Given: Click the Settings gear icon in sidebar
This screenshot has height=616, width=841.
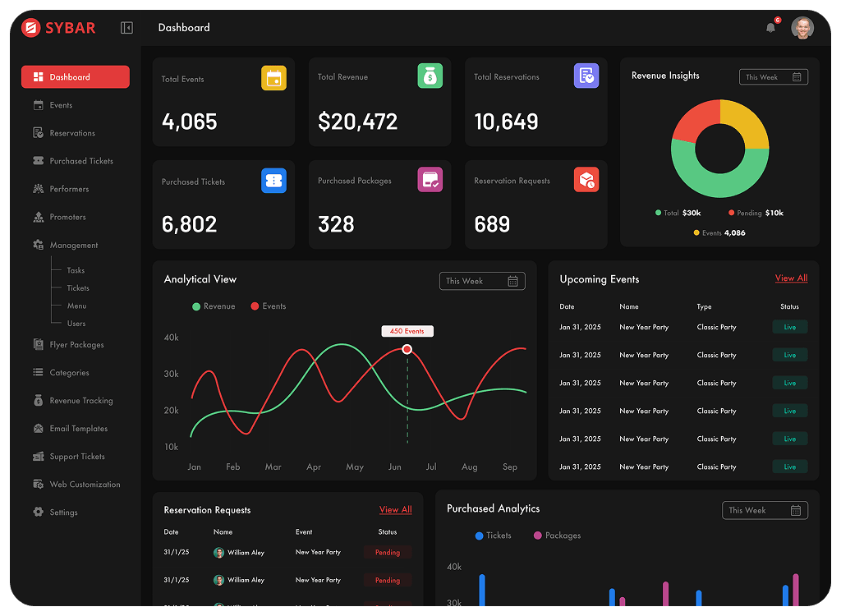Looking at the screenshot, I should coord(38,512).
